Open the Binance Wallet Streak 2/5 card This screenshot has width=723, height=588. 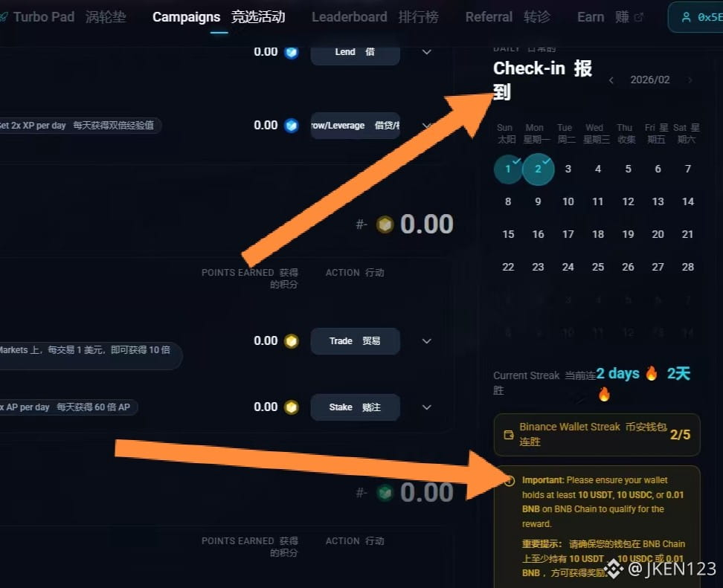coord(597,435)
